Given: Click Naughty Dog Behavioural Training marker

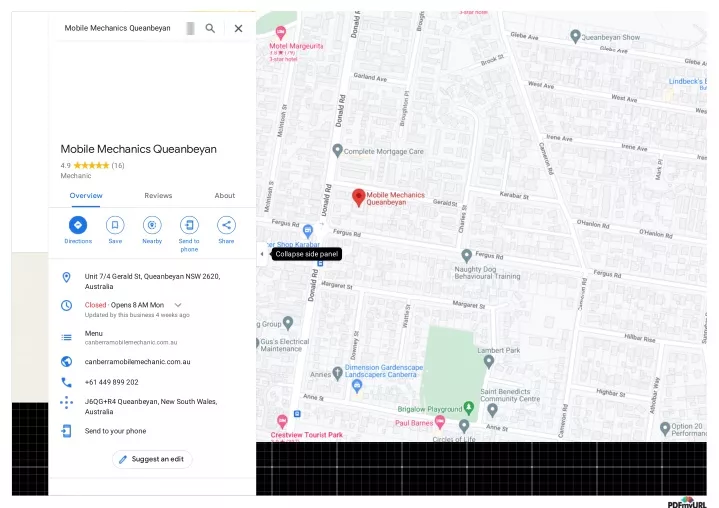Looking at the screenshot, I should point(466,255).
